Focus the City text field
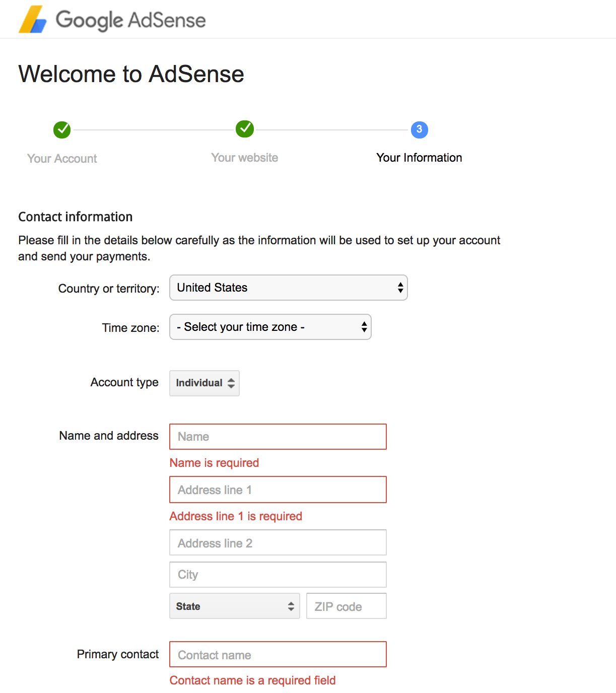The height and width of the screenshot is (693, 616). click(x=278, y=575)
